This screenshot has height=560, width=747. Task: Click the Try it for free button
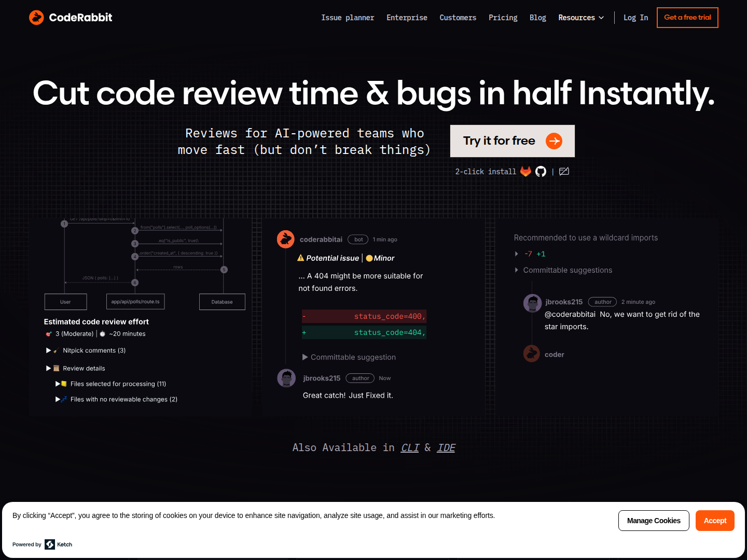512,141
